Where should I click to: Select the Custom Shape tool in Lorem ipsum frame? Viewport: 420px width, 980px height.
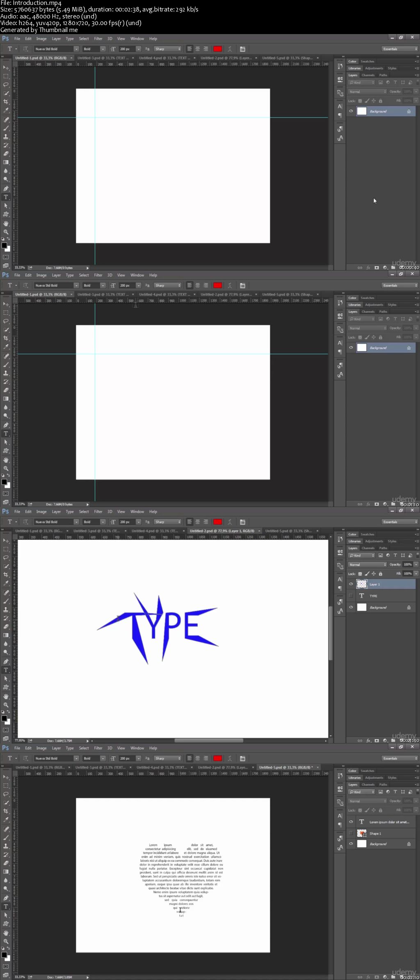click(6, 923)
